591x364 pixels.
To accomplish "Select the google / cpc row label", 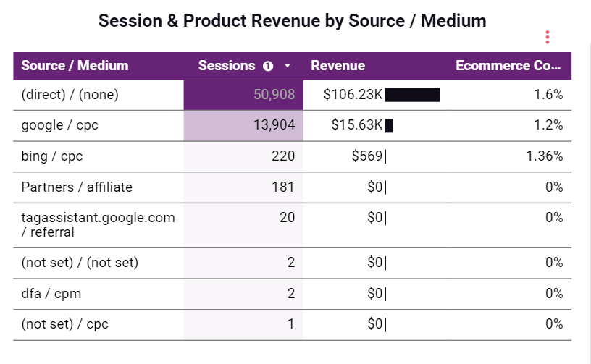I will [59, 125].
